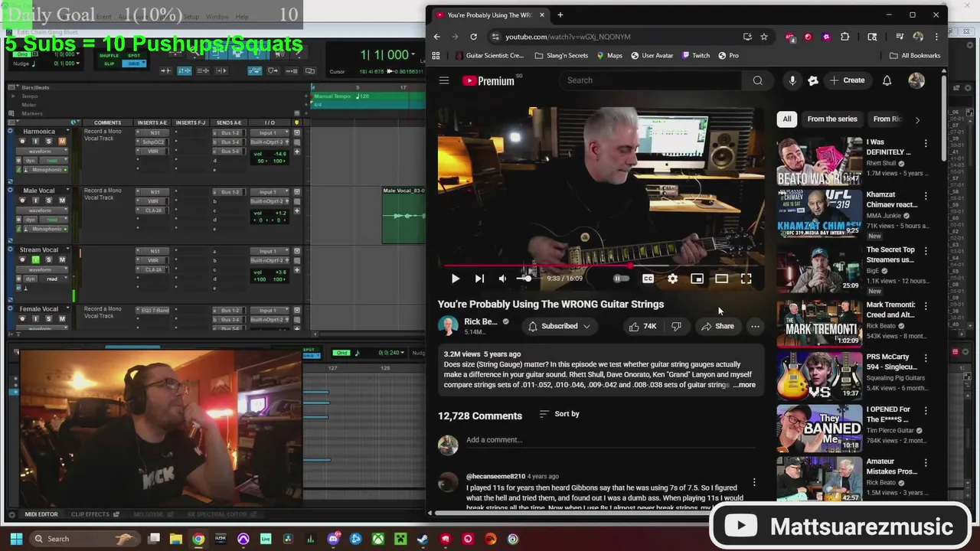Viewport: 980px width, 551px height.
Task: Select the From the series chip
Action: (x=831, y=119)
